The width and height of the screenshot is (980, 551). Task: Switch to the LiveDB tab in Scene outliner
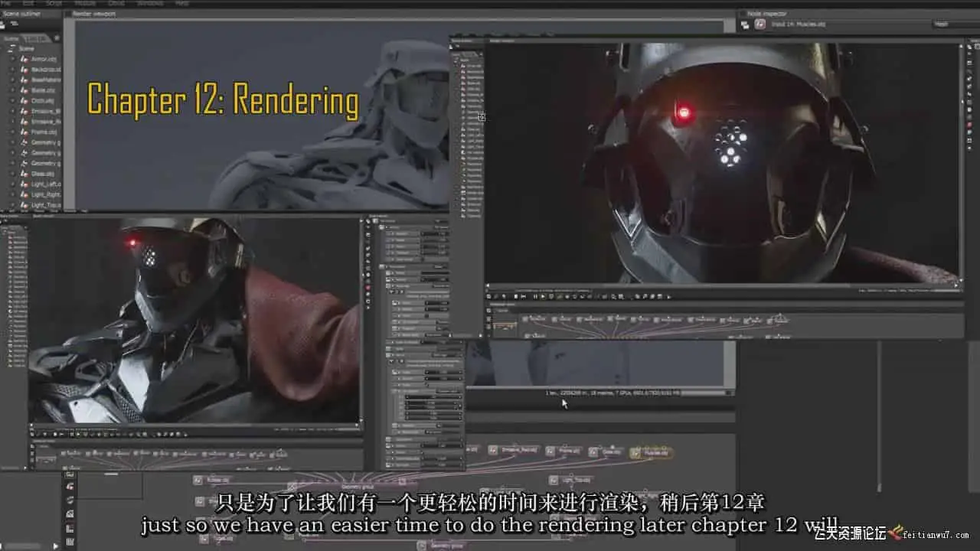[x=35, y=38]
